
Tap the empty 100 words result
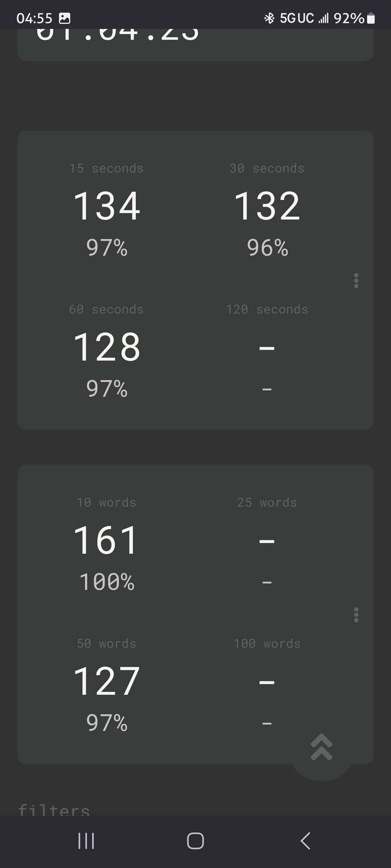pyautogui.click(x=267, y=682)
